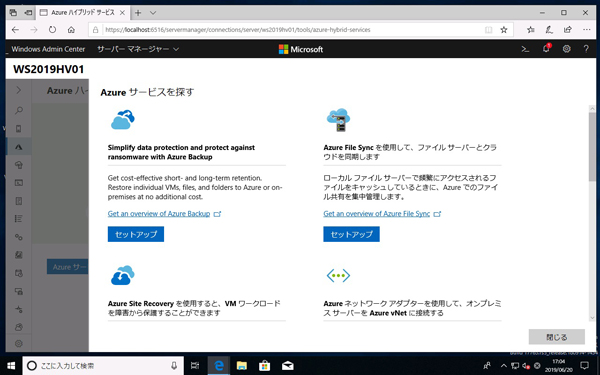Open Get an overview of Azure File Sync link
Image resolution: width=600 pixels, height=375 pixels.
(377, 214)
